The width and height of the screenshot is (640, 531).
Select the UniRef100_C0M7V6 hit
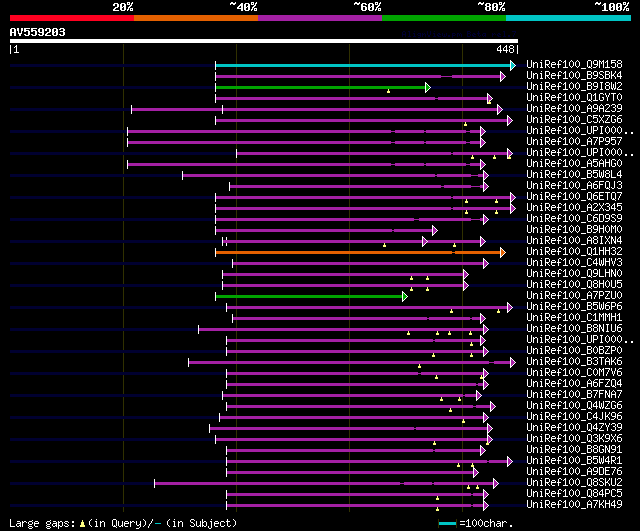[574, 373]
